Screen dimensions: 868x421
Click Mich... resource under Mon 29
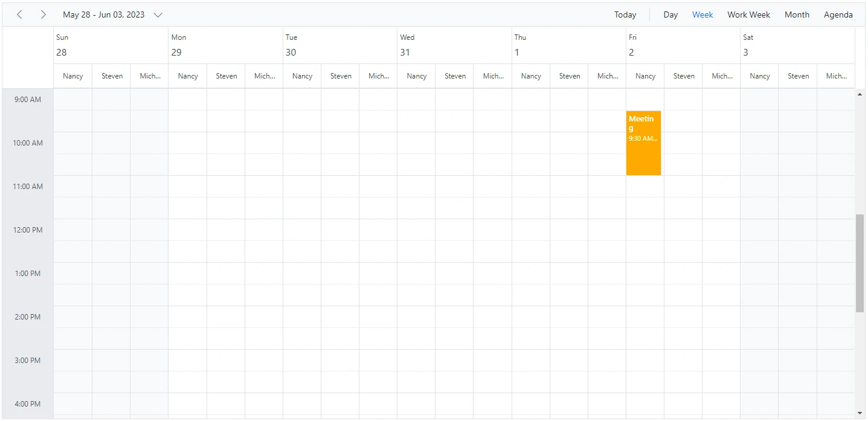point(265,76)
